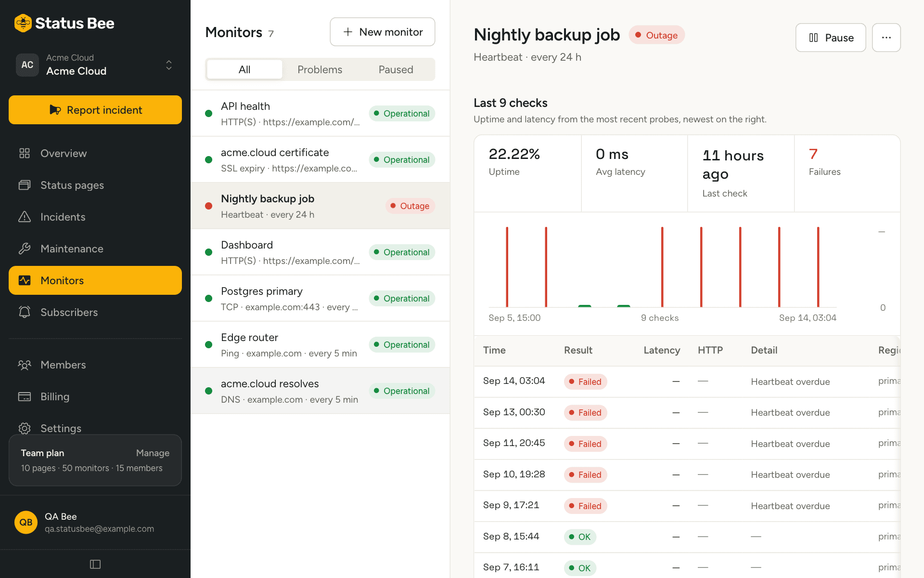Click the Result column header
Viewport: 924px width, 578px height.
click(578, 350)
